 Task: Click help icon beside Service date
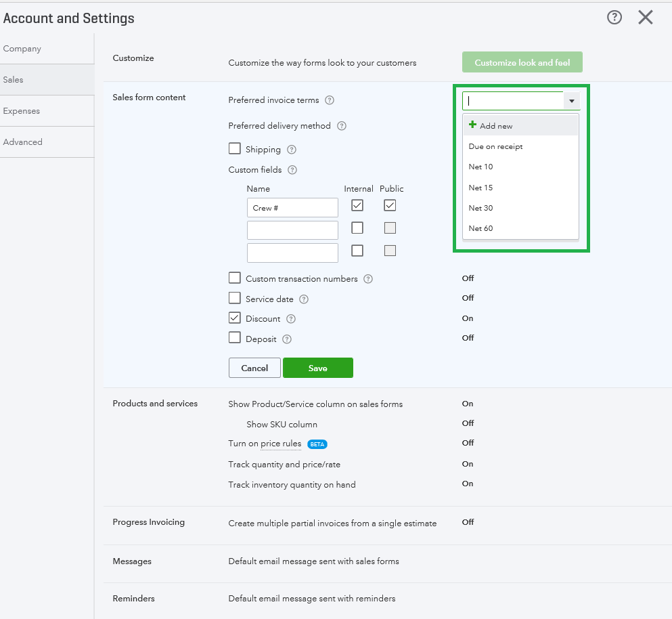[x=304, y=299]
